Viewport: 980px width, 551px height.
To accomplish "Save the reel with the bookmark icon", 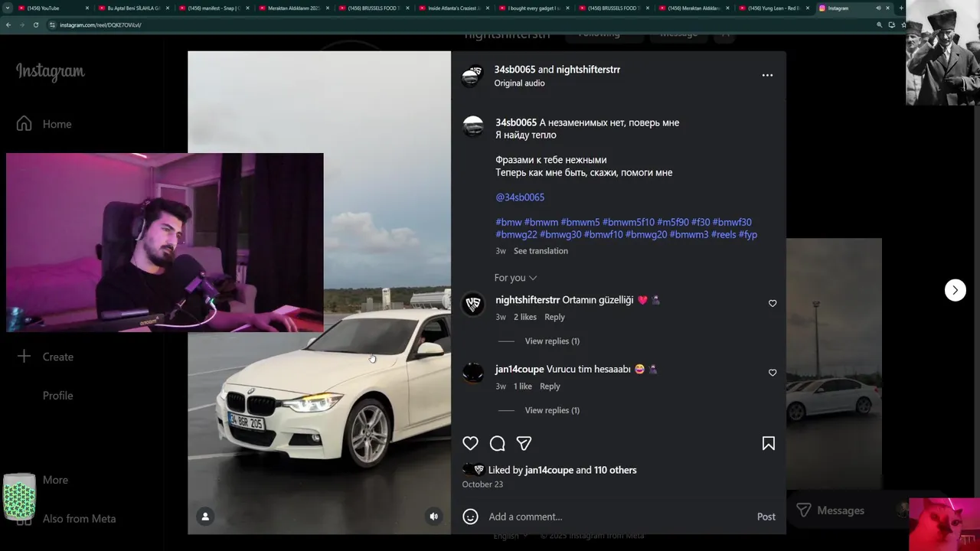I will click(768, 443).
